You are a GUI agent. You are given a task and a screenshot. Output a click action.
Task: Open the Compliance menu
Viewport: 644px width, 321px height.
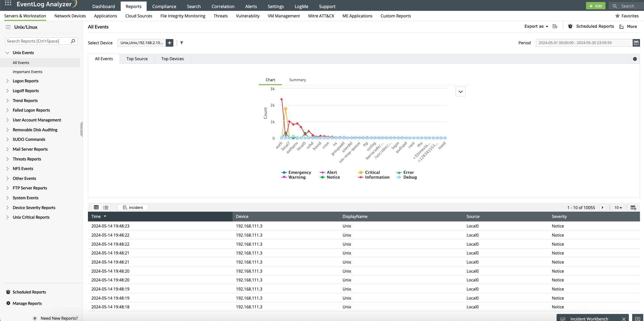(164, 6)
